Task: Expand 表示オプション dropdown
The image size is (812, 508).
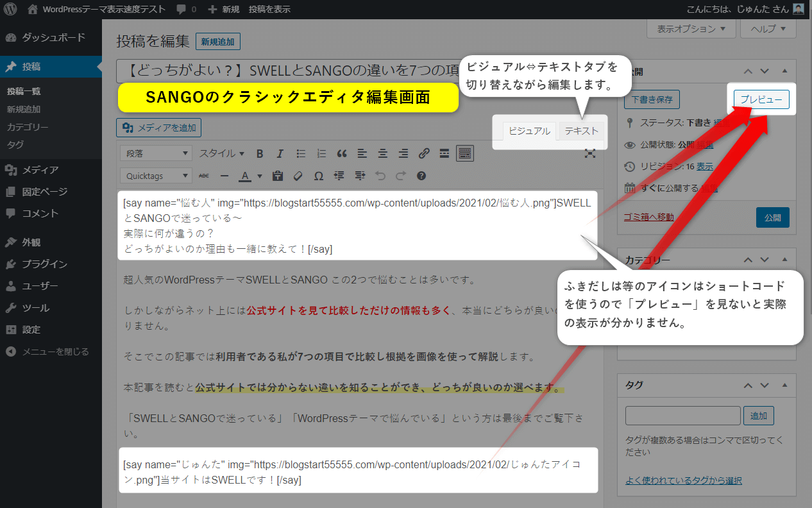Action: click(x=692, y=29)
